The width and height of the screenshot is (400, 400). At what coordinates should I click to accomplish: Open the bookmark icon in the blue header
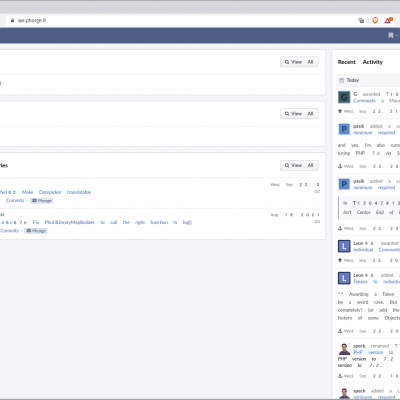click(x=391, y=35)
